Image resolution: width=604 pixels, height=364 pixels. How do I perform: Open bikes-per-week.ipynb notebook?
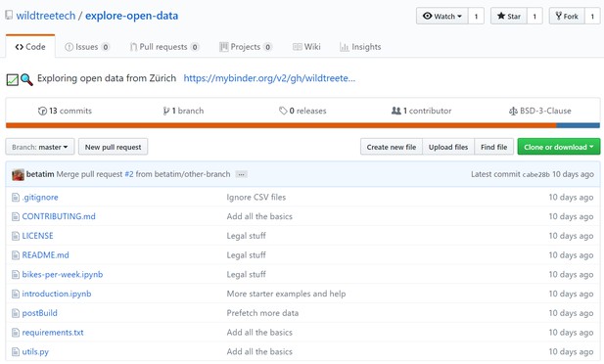pyautogui.click(x=63, y=275)
